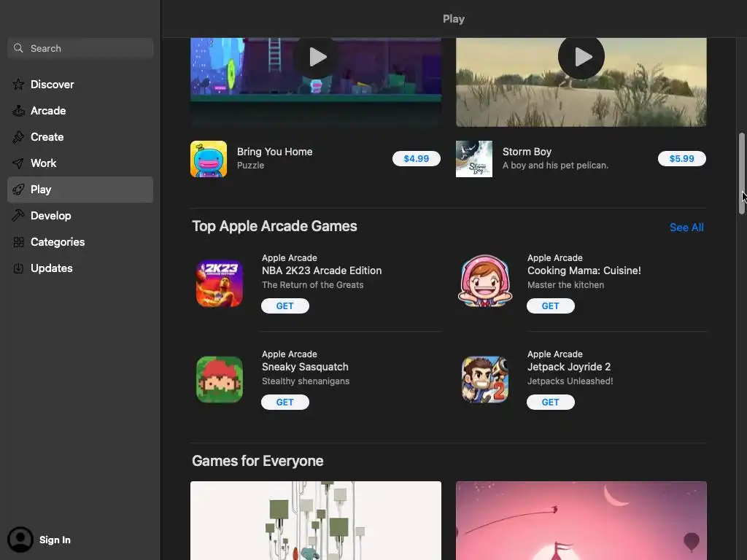747x560 pixels.
Task: Click the Categories grid icon
Action: click(18, 242)
